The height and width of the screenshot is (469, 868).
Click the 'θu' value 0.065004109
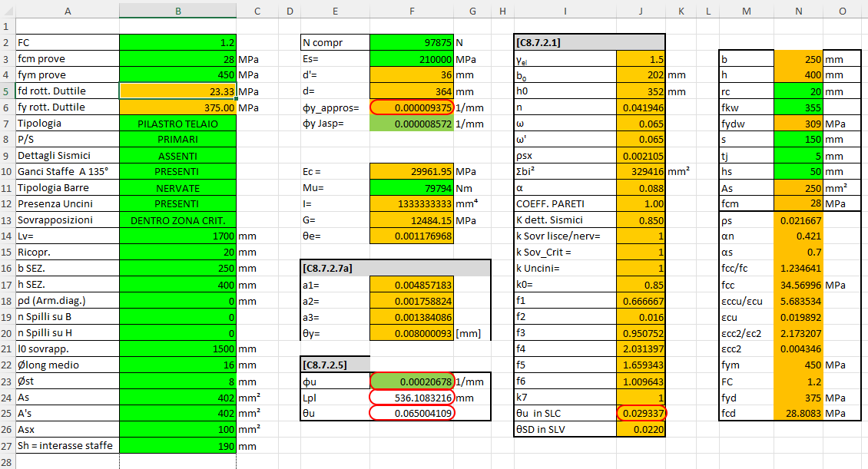tap(411, 413)
